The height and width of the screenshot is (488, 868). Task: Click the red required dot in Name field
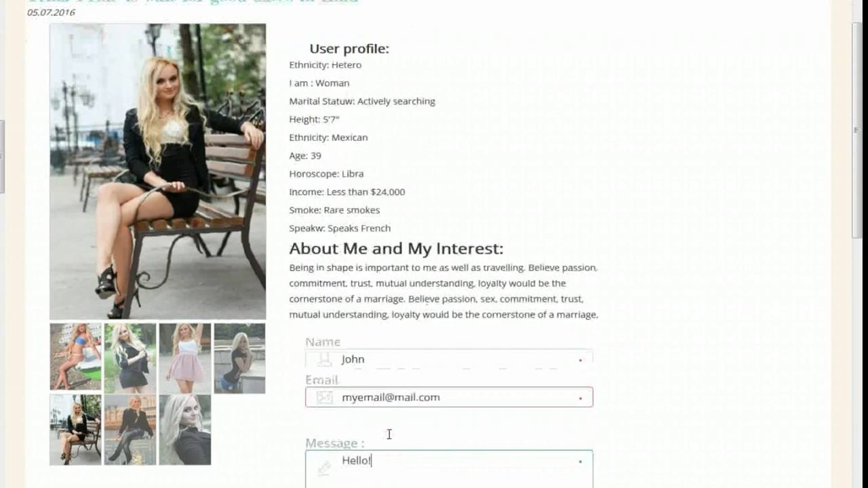click(x=580, y=360)
